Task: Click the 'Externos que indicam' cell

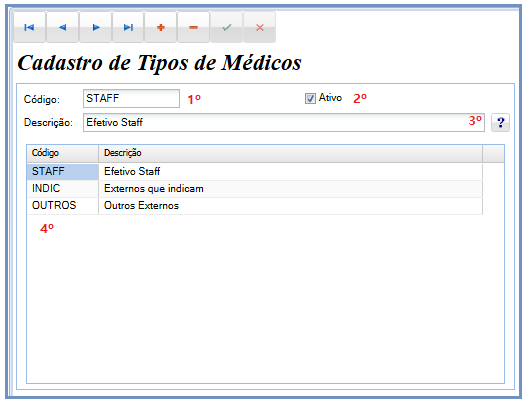Action: click(x=291, y=189)
